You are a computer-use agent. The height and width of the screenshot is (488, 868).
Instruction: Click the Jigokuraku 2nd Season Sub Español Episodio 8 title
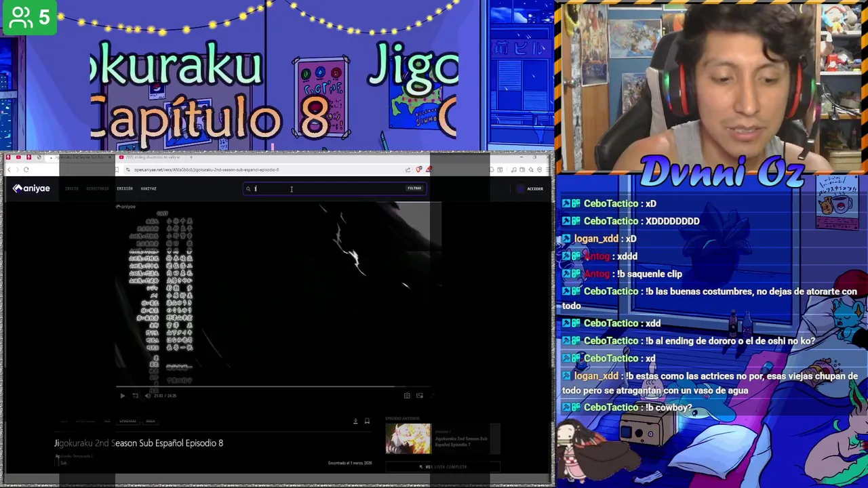(x=139, y=443)
